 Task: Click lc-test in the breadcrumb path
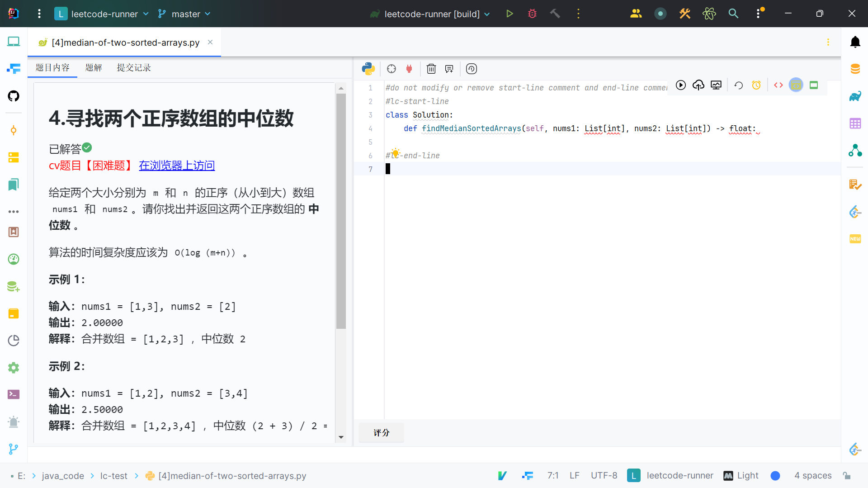point(113,476)
